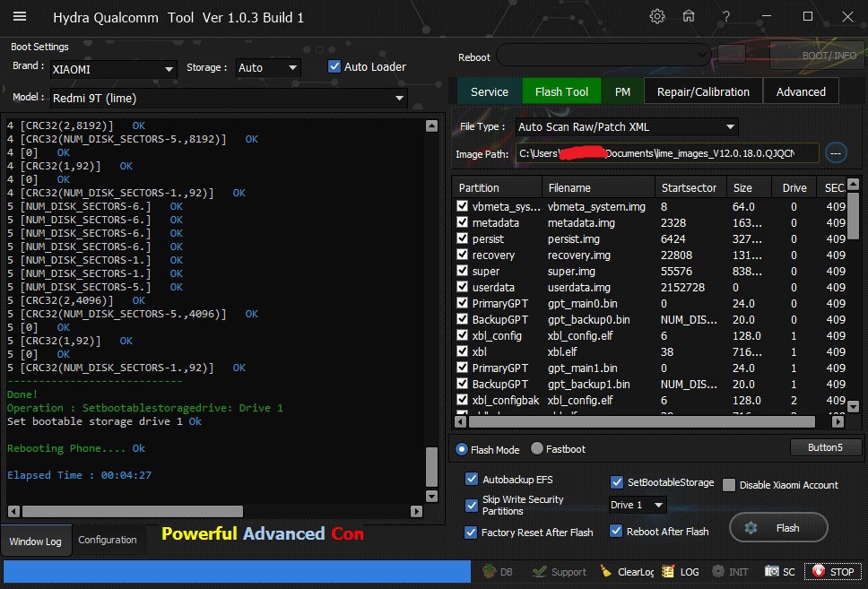
Task: Switch to the Flash Tool tab
Action: point(561,91)
